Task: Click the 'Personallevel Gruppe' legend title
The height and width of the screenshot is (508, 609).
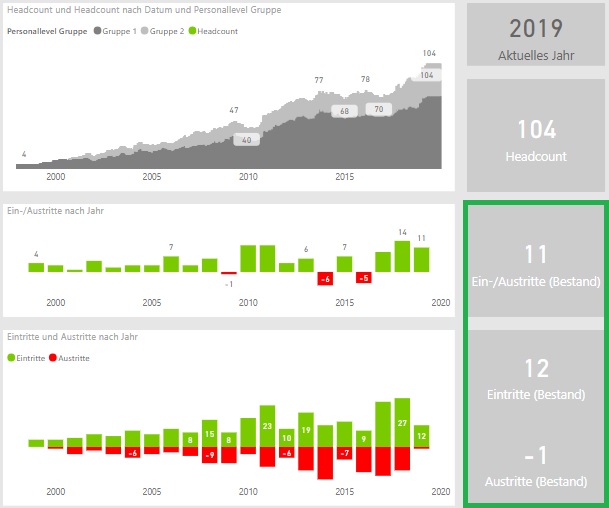Action: click(46, 32)
